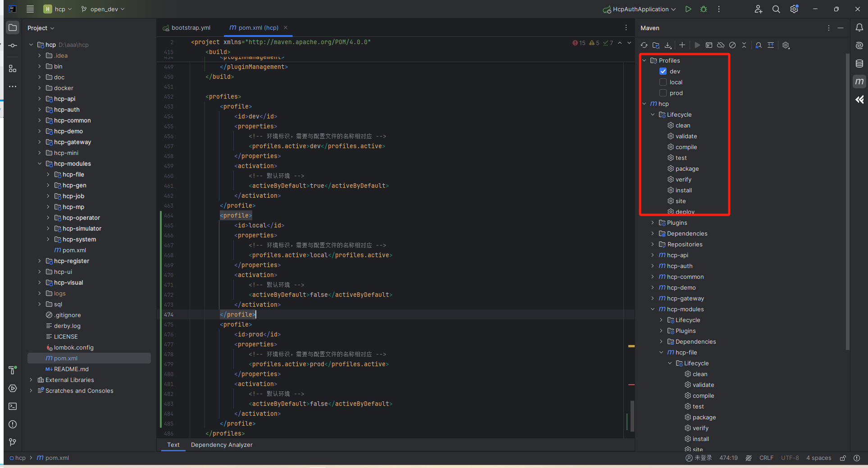Switch to Dependency Analyzer tab

(222, 445)
